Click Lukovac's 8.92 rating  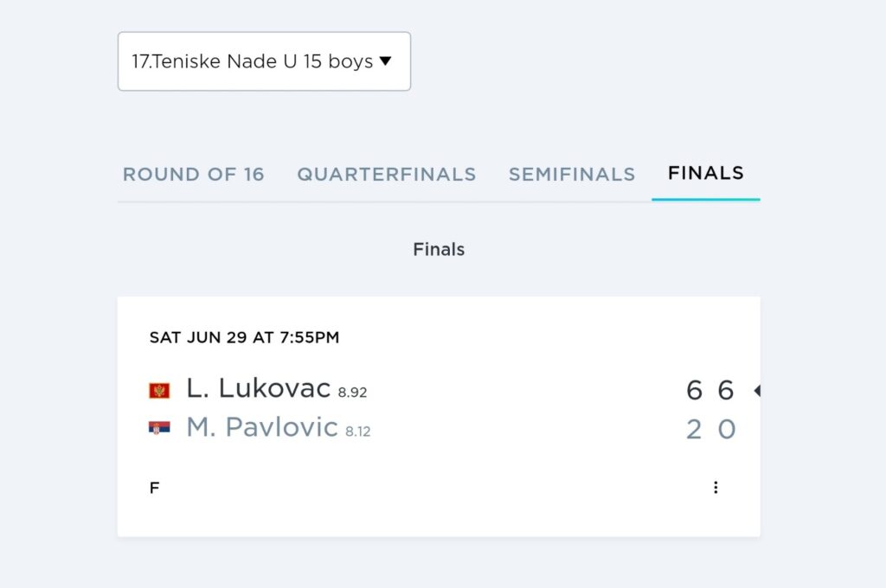pos(352,392)
